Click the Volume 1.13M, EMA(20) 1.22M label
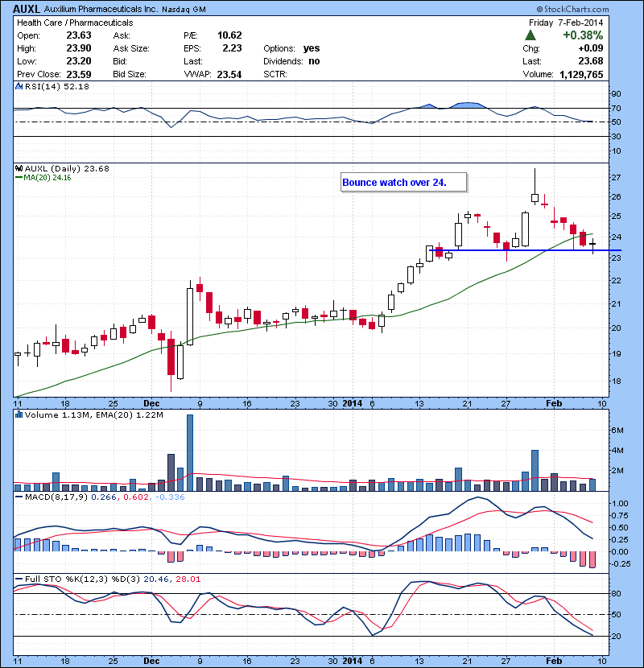This screenshot has height=668, width=644. pyautogui.click(x=93, y=415)
